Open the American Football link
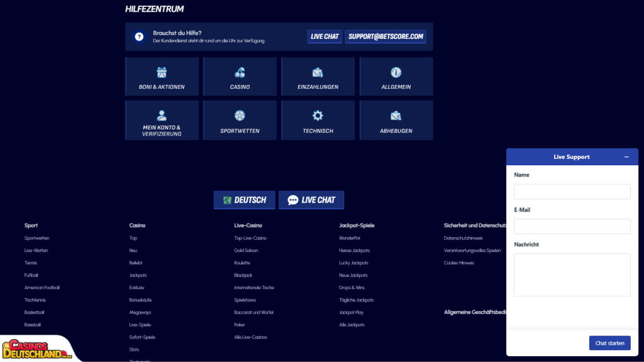The height and width of the screenshot is (362, 644). pos(42,288)
